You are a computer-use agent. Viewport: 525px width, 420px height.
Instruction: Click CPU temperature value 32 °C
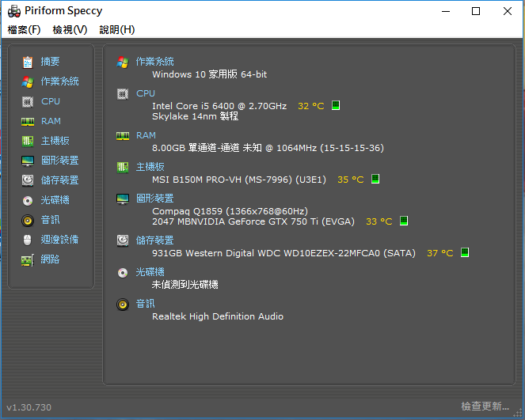click(x=311, y=106)
